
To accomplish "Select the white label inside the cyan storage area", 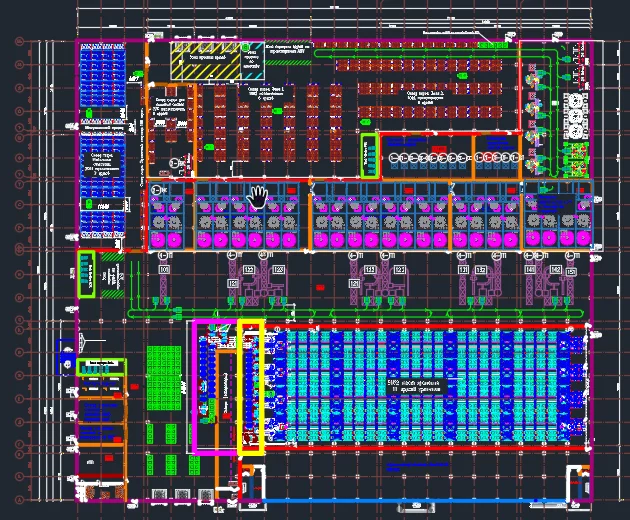I will (x=417, y=386).
